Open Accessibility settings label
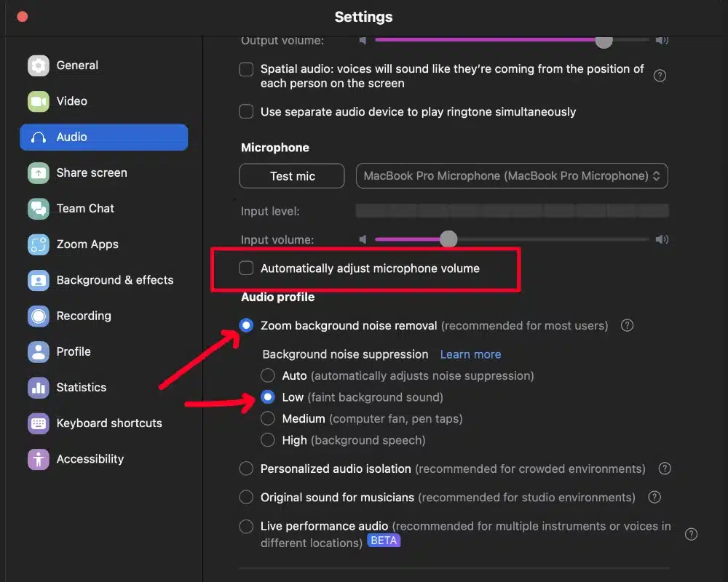728x582 pixels. 90,459
